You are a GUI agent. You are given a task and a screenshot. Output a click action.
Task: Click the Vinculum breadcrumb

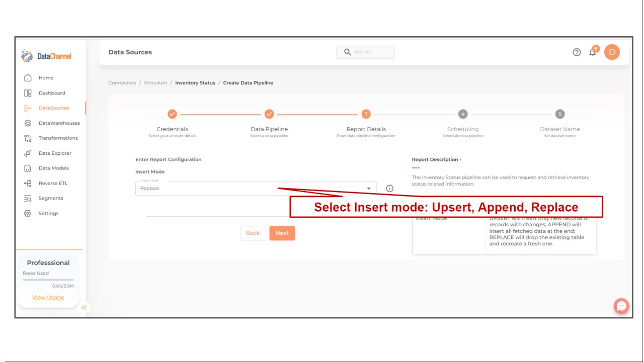pos(155,83)
